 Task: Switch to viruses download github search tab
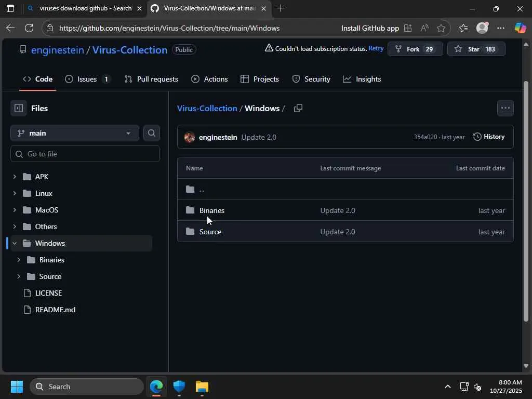[x=85, y=8]
